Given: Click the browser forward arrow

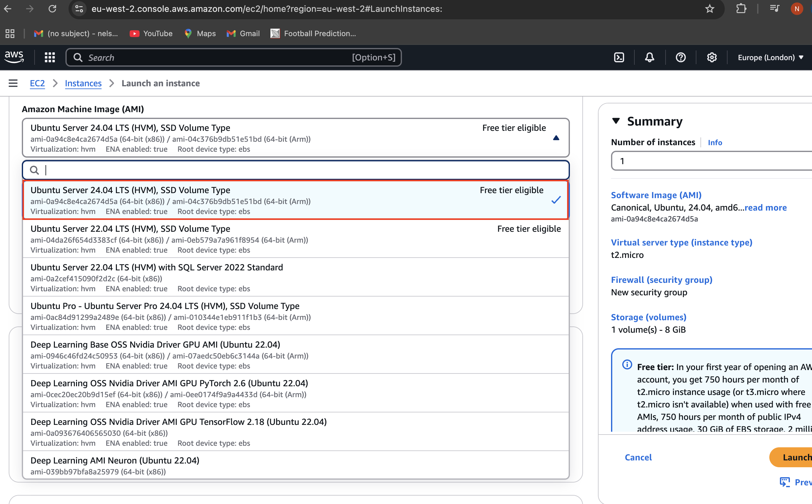Looking at the screenshot, I should click(30, 9).
